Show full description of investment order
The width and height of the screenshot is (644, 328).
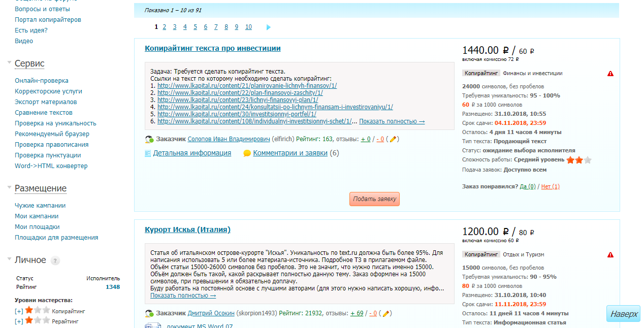click(392, 121)
